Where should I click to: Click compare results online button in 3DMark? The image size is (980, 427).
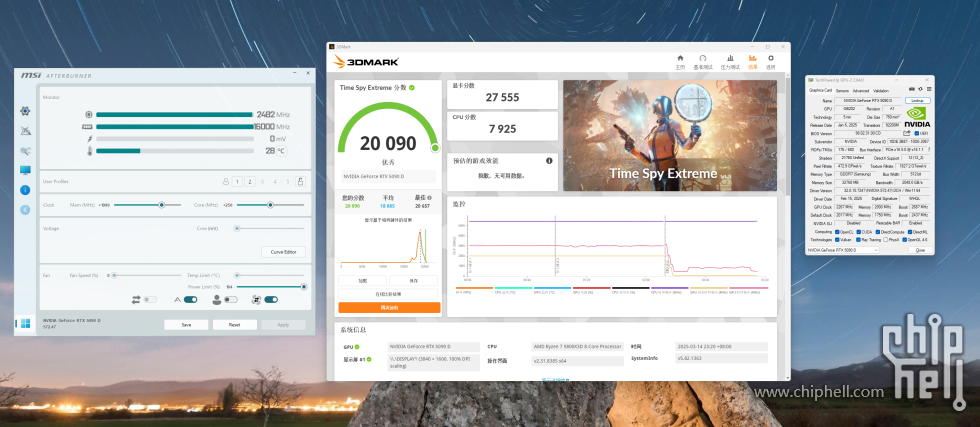pos(388,294)
